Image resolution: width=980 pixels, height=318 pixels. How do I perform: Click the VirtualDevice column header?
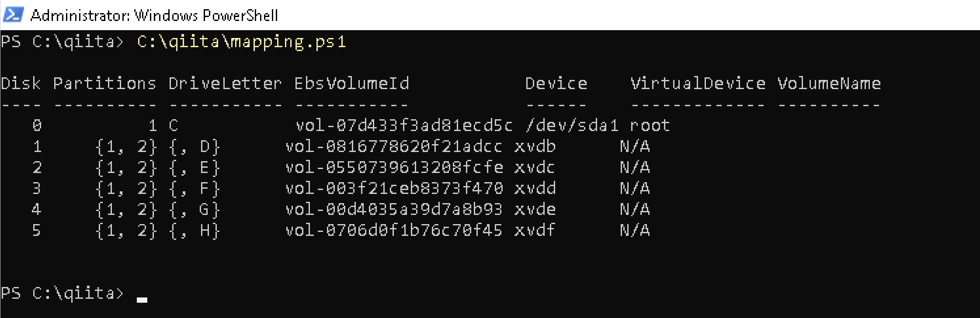click(x=698, y=83)
